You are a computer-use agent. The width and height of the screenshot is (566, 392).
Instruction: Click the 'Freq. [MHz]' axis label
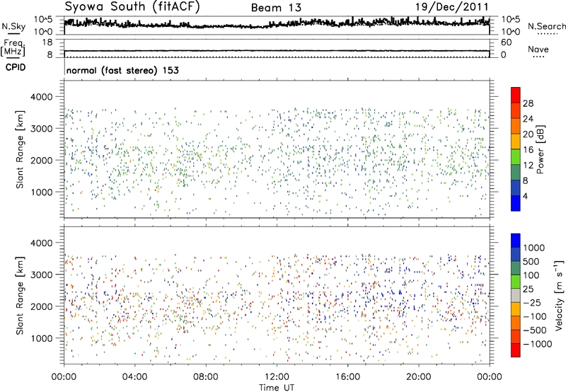[13, 47]
